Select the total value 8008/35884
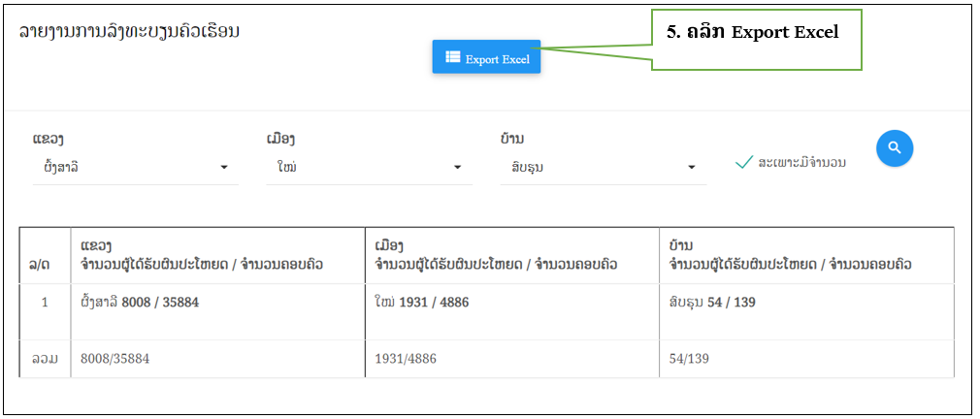 (114, 359)
